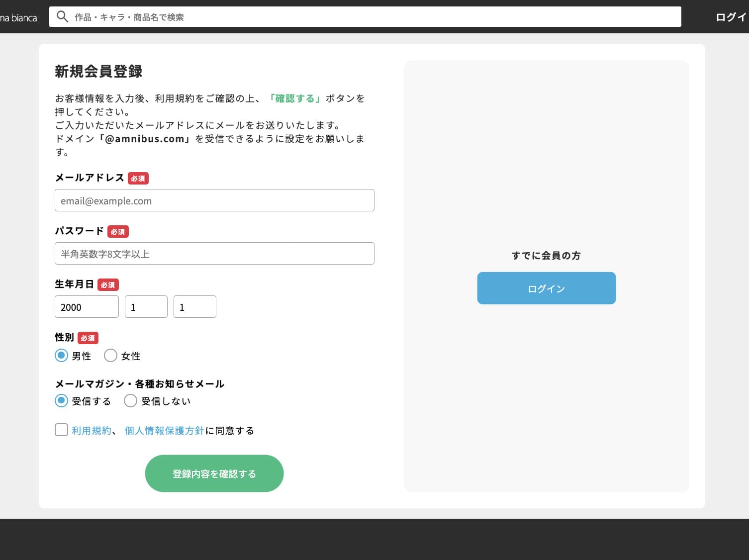Viewport: 749px width, 560px height.
Task: Click the ログイン item in the top navigation
Action: (731, 16)
